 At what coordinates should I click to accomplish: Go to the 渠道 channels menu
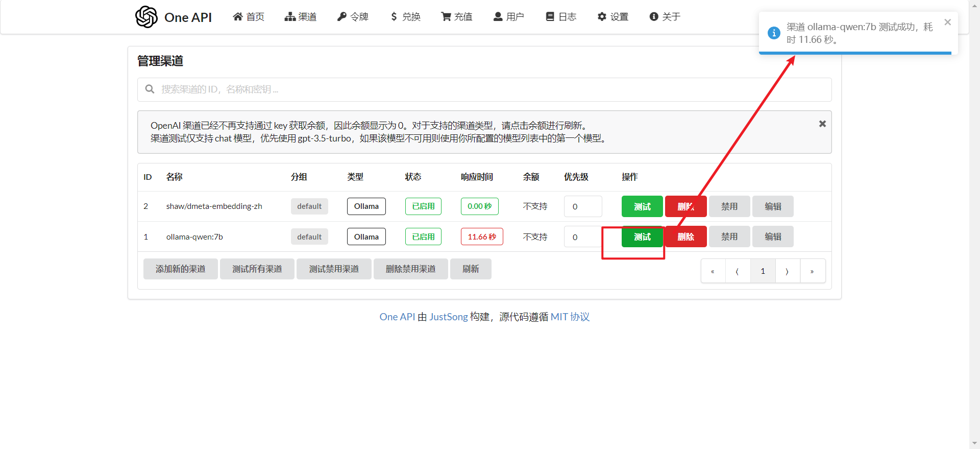coord(301,17)
